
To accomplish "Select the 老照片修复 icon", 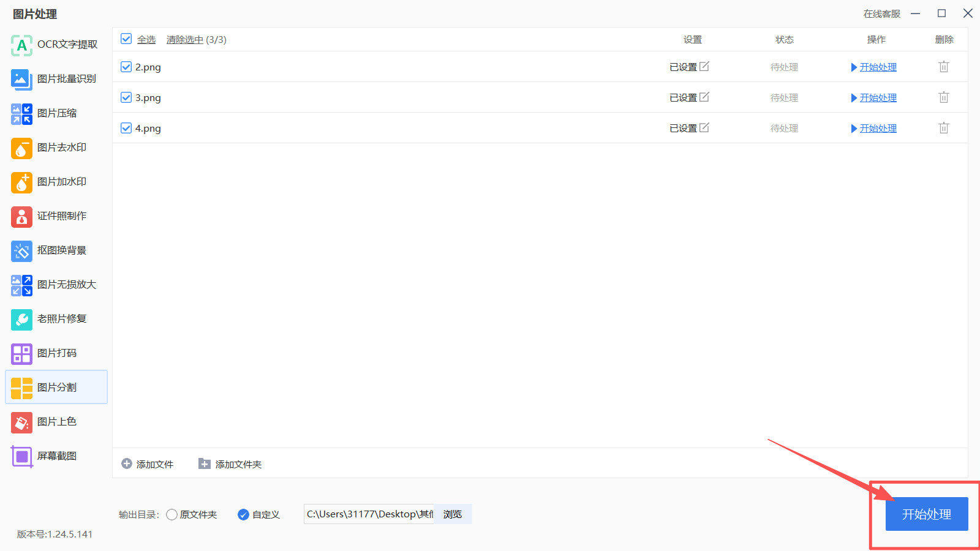I will (x=21, y=319).
